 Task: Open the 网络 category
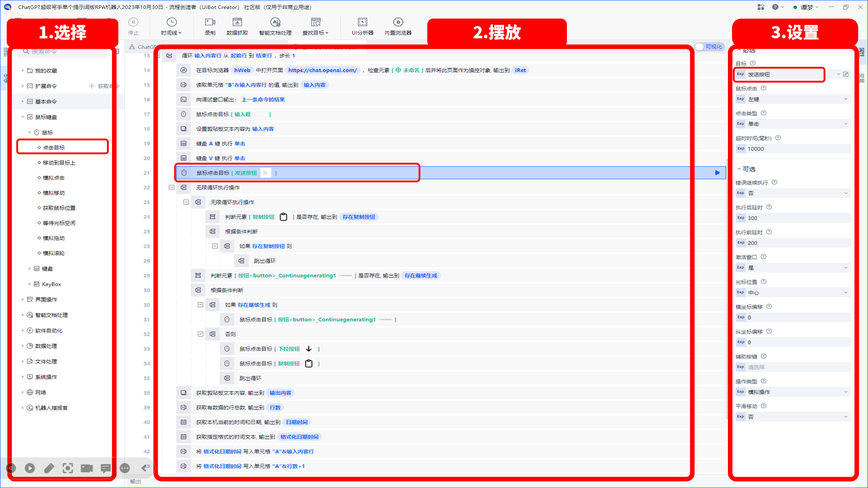click(x=40, y=392)
